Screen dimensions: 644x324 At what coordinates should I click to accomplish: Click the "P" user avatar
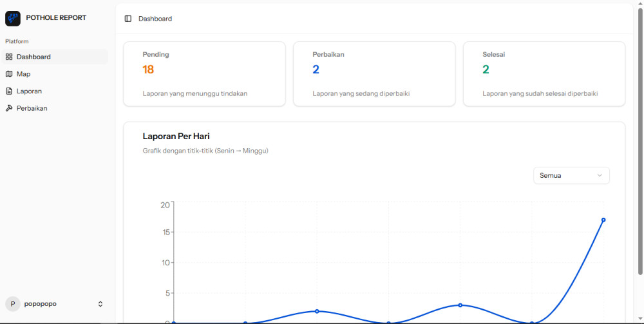tap(13, 304)
